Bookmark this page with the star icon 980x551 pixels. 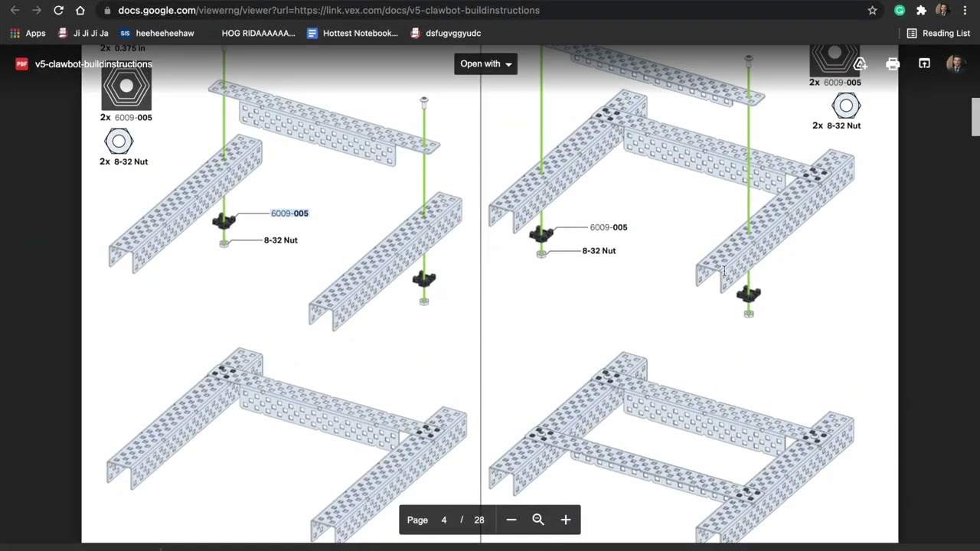click(872, 10)
